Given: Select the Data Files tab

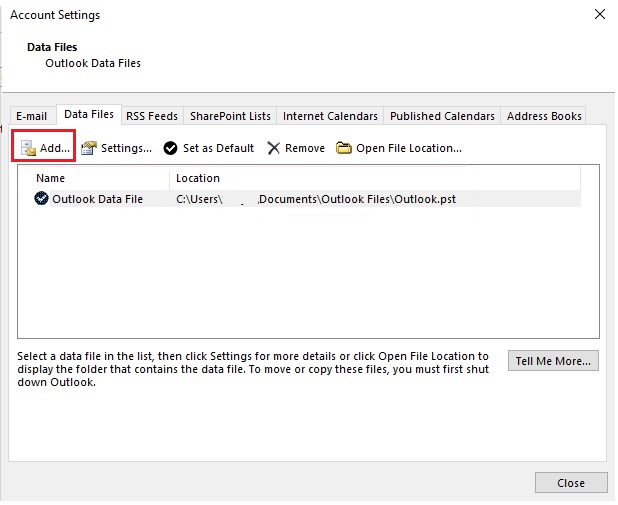Looking at the screenshot, I should pos(89,114).
